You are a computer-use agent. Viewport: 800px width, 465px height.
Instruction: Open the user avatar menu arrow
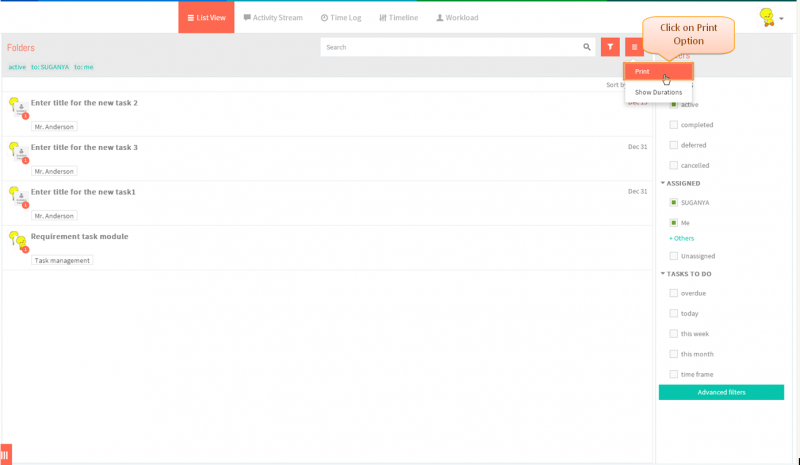(781, 19)
